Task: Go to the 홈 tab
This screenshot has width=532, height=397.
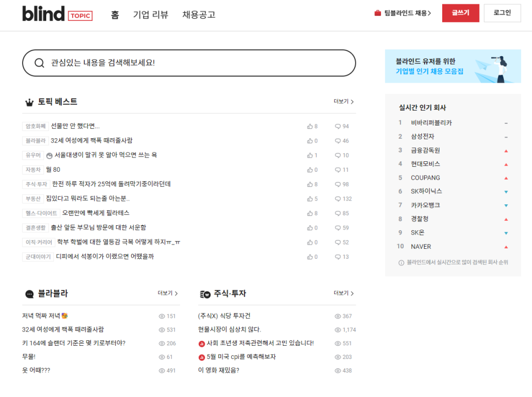Action: tap(115, 14)
